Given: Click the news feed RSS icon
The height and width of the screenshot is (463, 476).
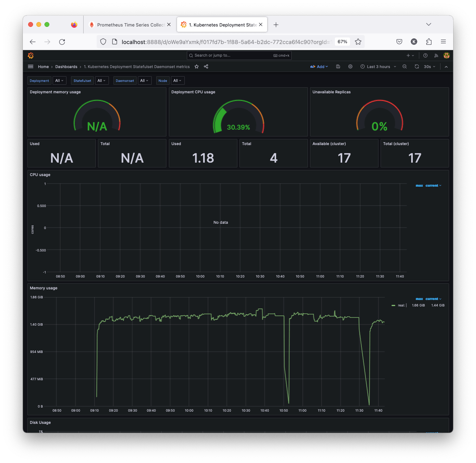Looking at the screenshot, I should (436, 55).
